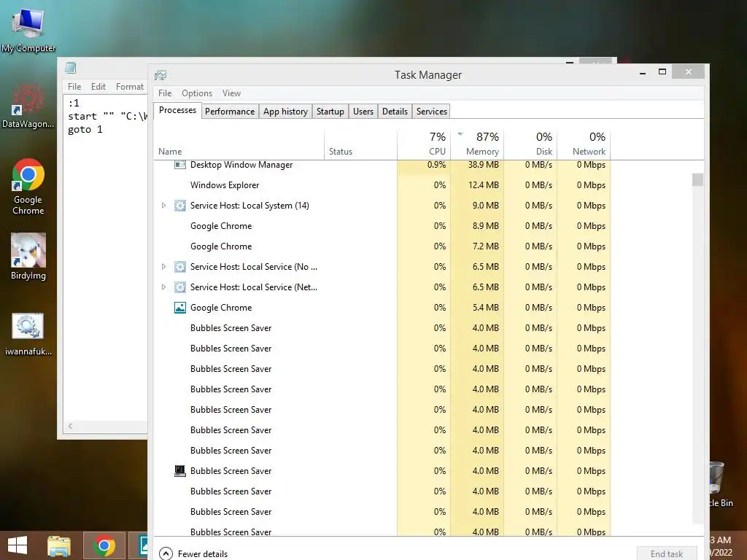Click the Notepad horizontal scroll left arrow

(70, 426)
